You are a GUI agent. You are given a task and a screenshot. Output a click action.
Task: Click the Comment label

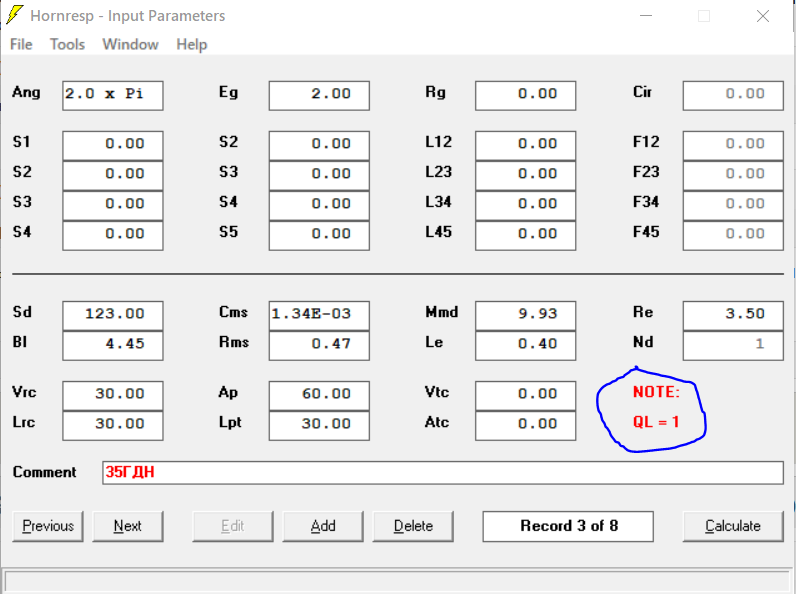(45, 472)
